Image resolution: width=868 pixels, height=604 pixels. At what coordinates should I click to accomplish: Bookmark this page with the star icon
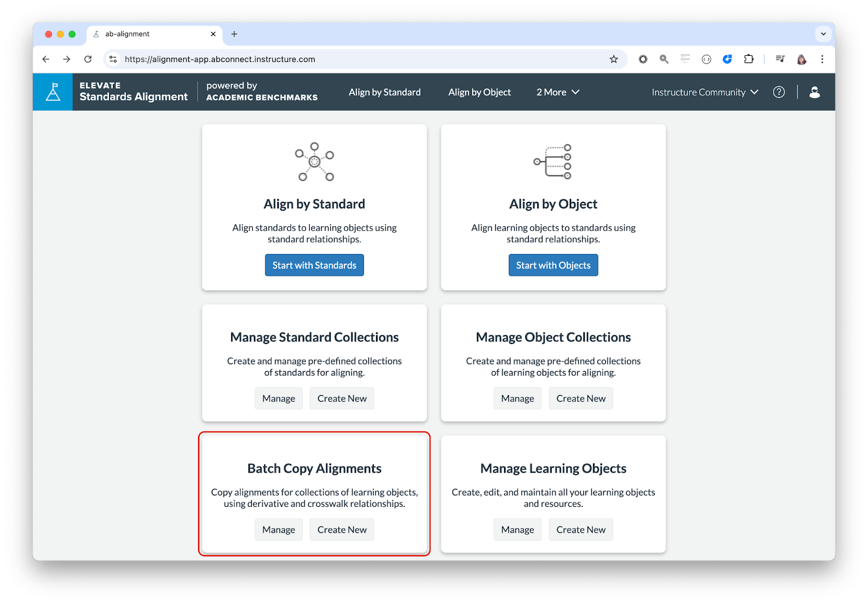click(614, 59)
